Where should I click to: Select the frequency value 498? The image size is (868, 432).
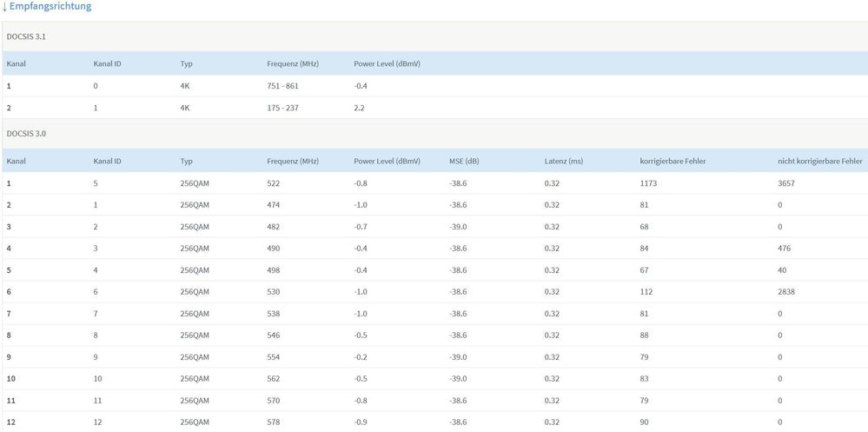pyautogui.click(x=274, y=269)
